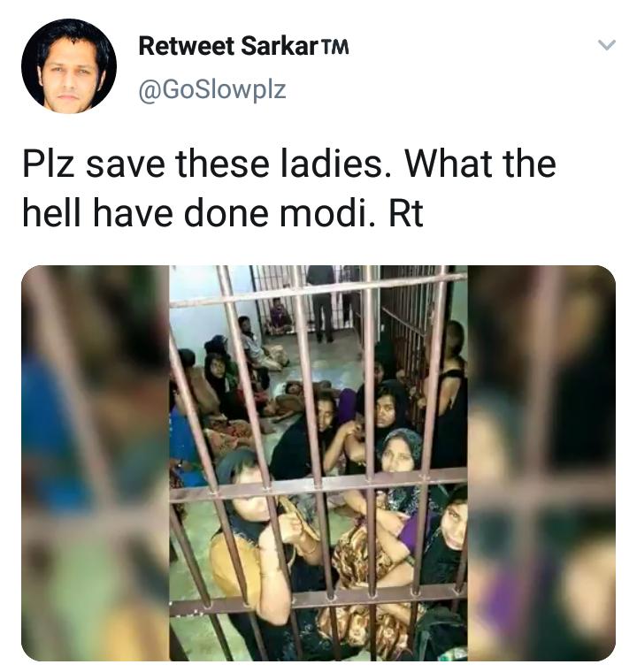
Task: Open the round profile avatar photo
Action: point(69,66)
